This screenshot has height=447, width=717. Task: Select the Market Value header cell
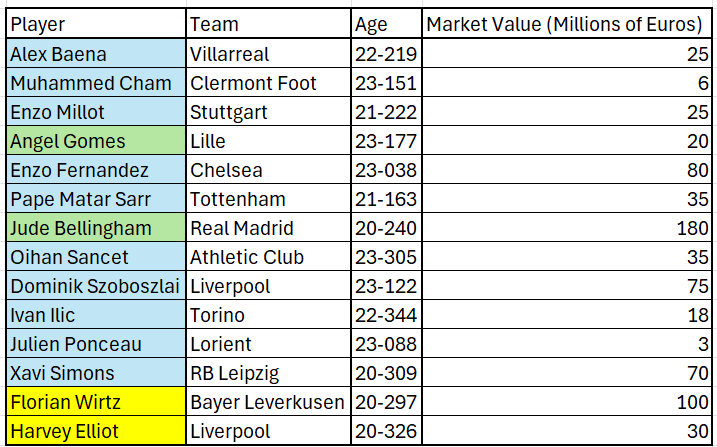567,23
